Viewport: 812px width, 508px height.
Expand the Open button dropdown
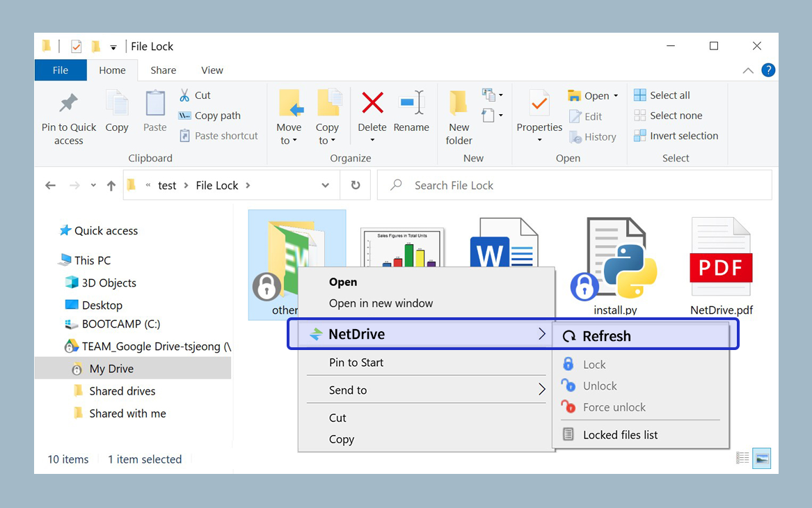(x=615, y=95)
